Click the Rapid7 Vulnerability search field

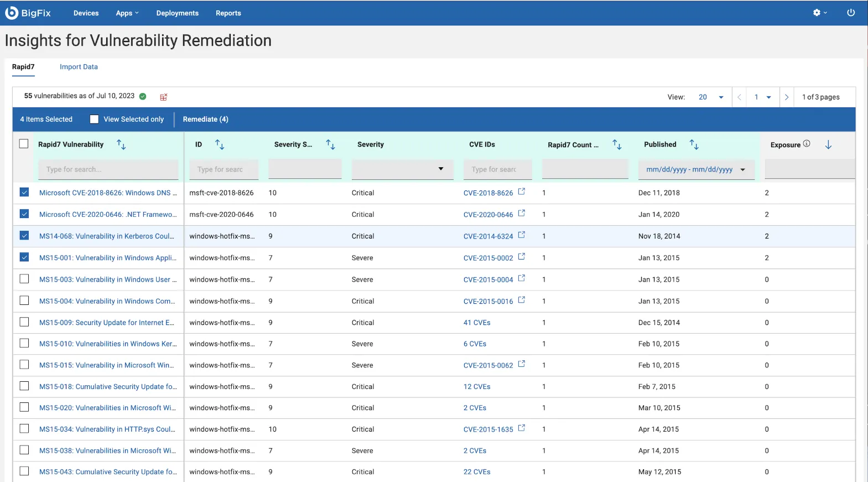pyautogui.click(x=108, y=169)
